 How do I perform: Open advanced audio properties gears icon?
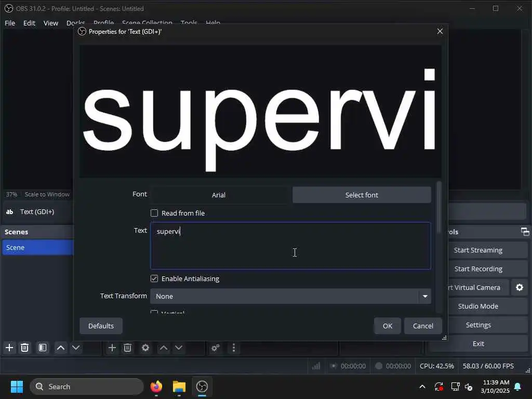click(216, 348)
